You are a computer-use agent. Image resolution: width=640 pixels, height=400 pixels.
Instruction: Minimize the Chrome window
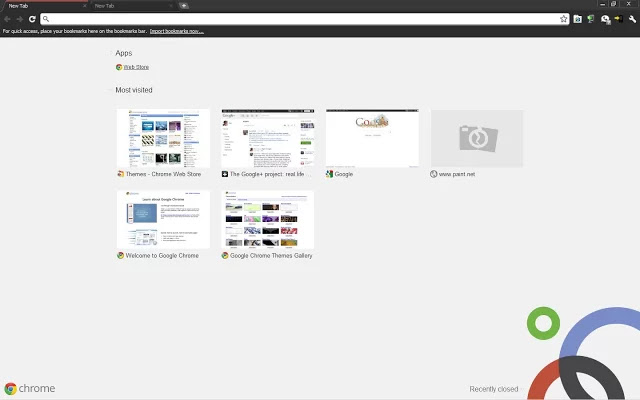coord(602,4)
